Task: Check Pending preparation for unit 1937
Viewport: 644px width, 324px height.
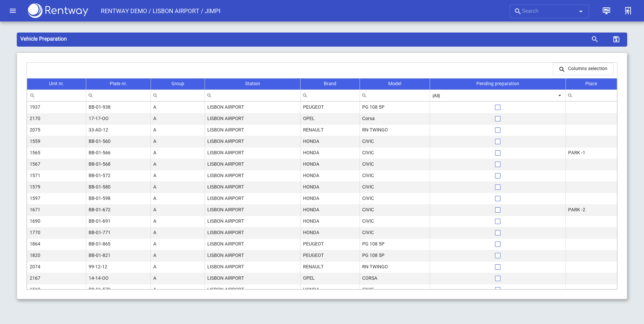Action: (497, 107)
